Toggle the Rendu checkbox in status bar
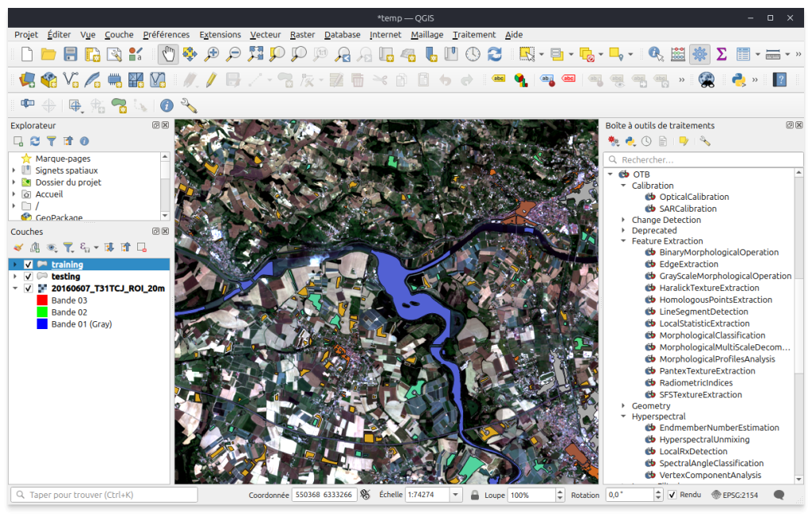The height and width of the screenshot is (517, 812). click(672, 495)
